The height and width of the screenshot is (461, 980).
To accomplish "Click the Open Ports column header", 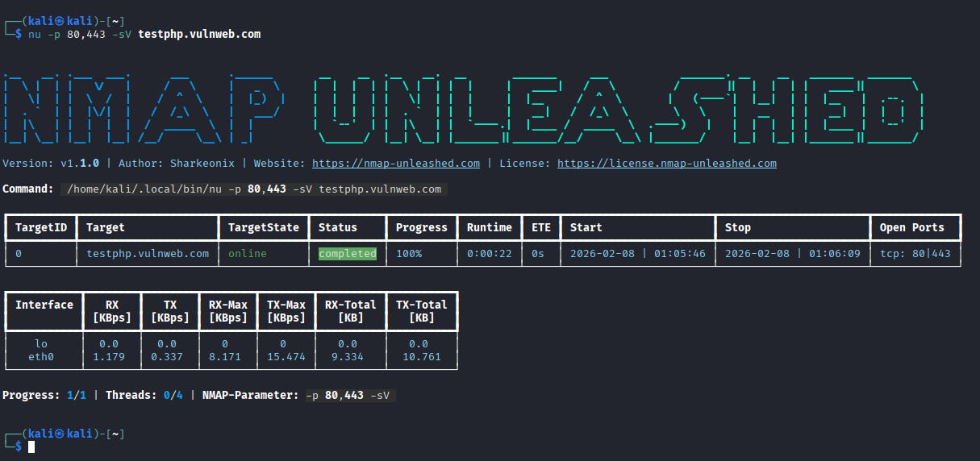I will [911, 227].
